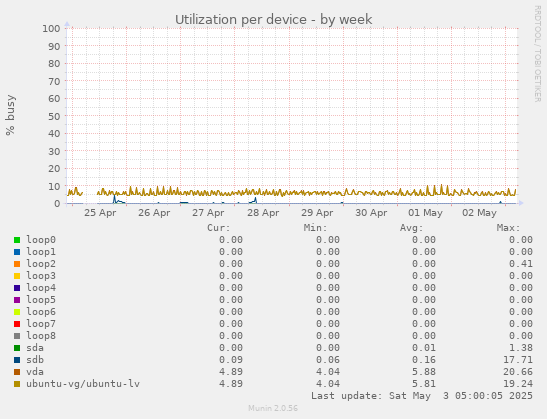Click ubuntu-lv max value 19.24

coord(518,383)
